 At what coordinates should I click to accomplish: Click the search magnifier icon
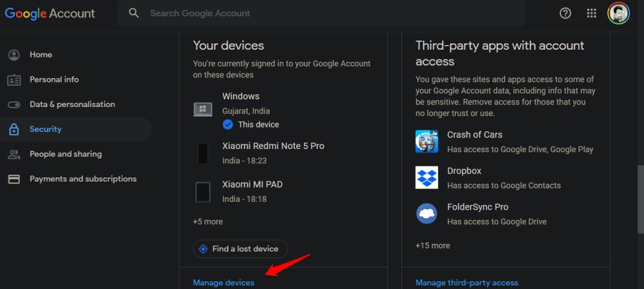[134, 13]
